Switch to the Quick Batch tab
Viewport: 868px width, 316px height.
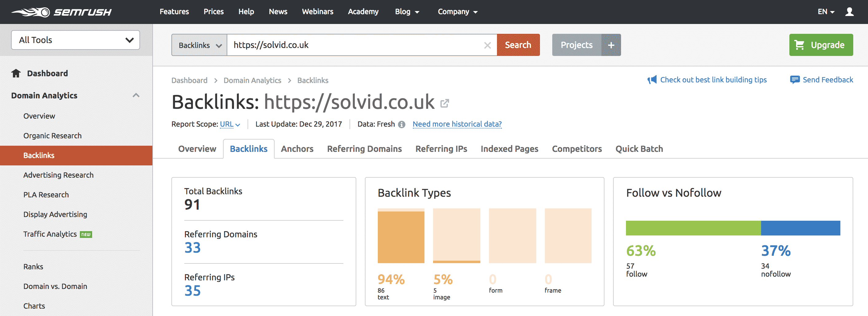[639, 149]
